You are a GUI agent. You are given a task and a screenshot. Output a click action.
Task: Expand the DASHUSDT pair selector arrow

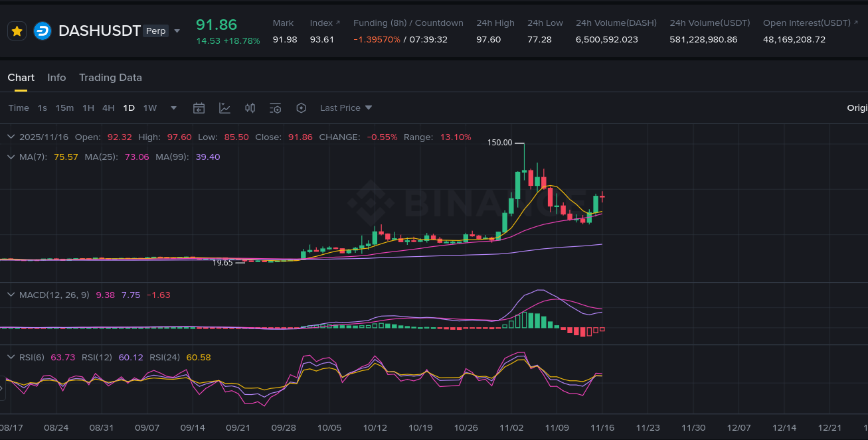[177, 31]
